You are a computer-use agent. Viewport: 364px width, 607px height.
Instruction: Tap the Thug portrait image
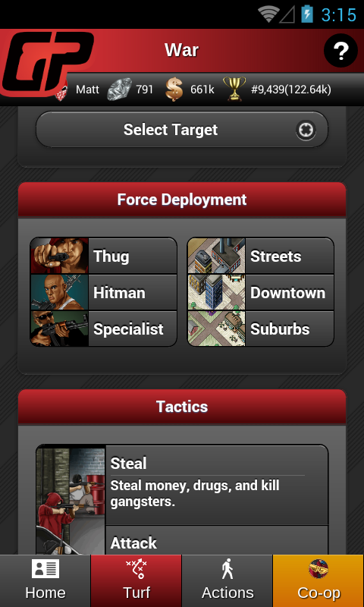pos(60,256)
